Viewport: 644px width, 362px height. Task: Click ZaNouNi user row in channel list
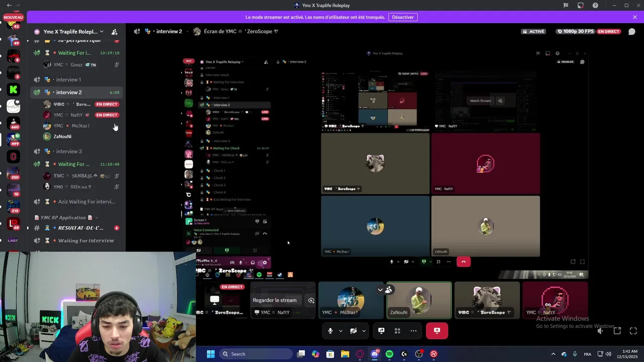pyautogui.click(x=80, y=136)
